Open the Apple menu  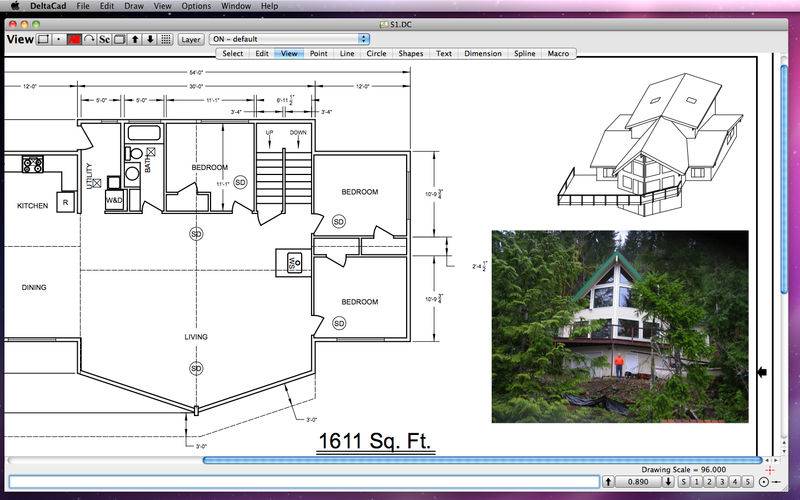point(15,6)
